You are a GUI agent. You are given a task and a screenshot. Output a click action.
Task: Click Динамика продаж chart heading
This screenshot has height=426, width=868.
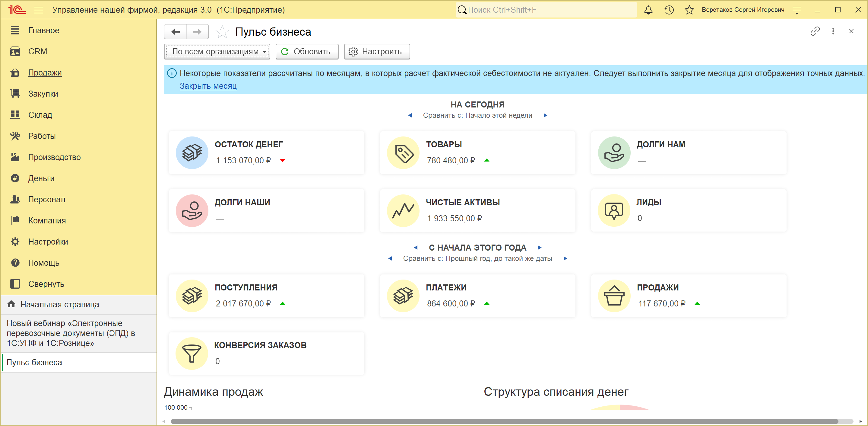click(213, 392)
